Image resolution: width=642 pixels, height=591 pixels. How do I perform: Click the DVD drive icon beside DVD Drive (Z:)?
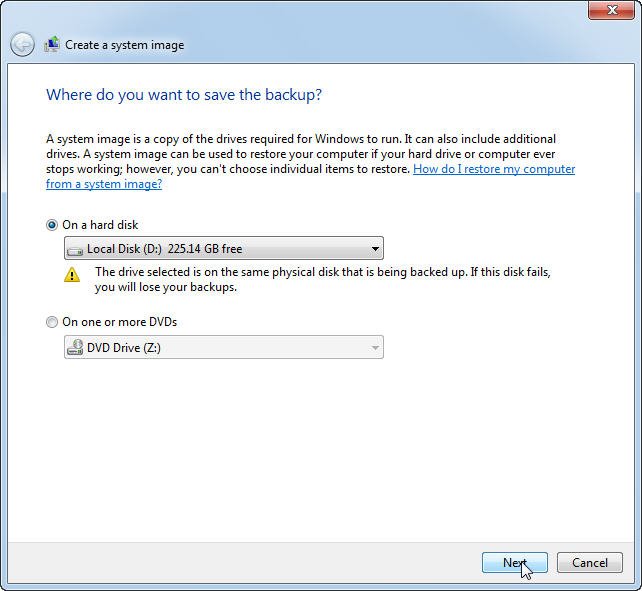click(x=76, y=348)
